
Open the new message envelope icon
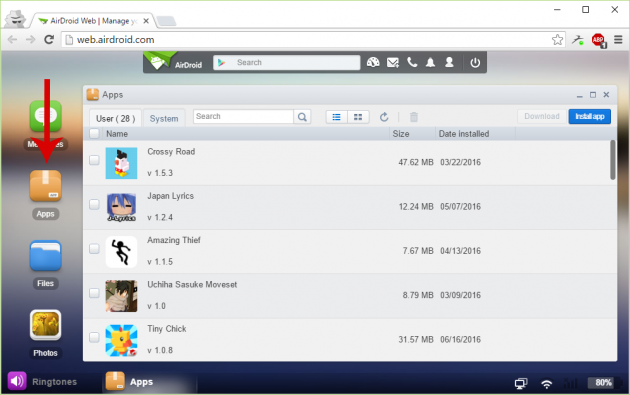tap(393, 62)
